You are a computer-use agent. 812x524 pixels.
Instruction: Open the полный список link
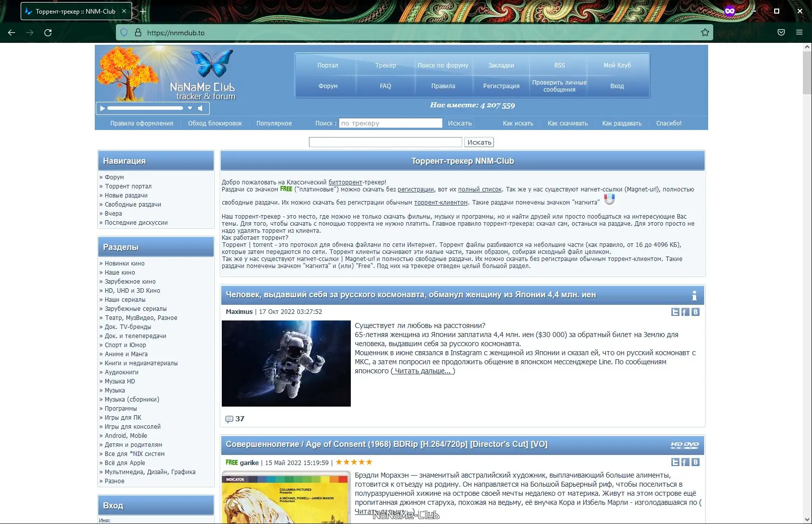480,189
